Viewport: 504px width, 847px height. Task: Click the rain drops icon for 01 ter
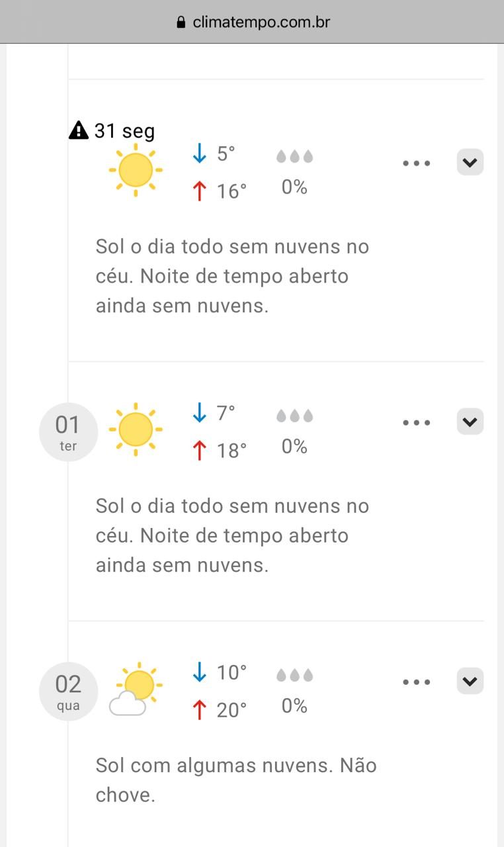click(294, 416)
